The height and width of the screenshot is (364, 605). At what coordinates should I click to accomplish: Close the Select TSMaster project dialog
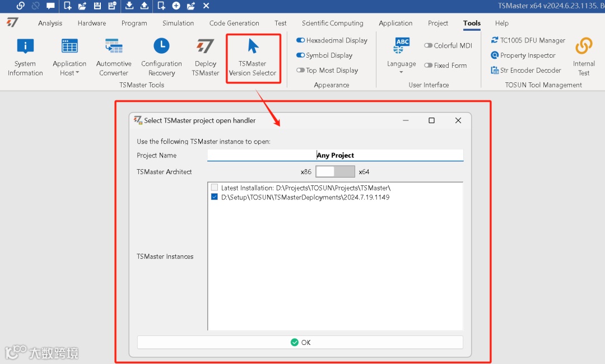[x=458, y=120]
